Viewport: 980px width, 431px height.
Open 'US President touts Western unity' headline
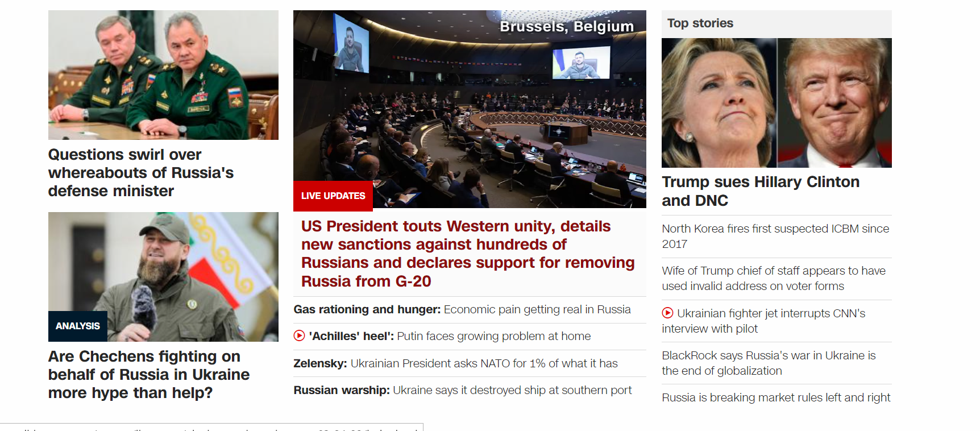coord(468,254)
